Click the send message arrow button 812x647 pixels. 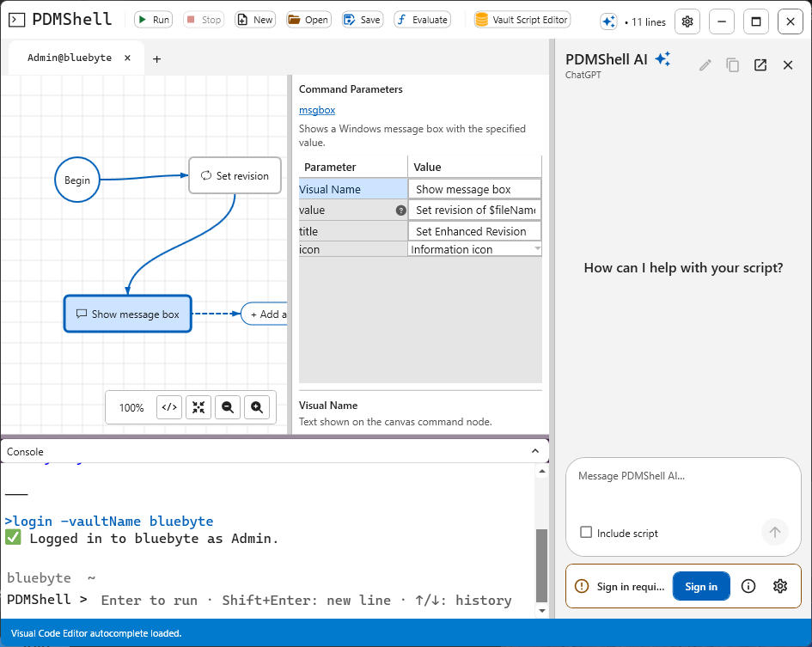tap(775, 532)
